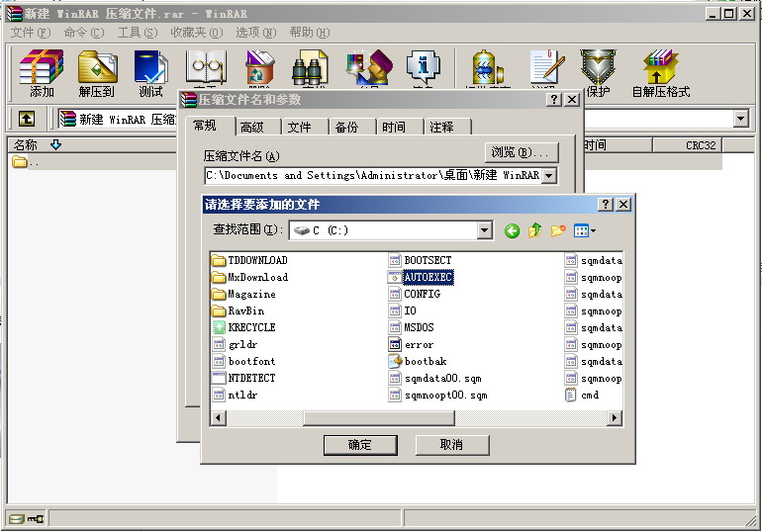Select the MxDownload folder
762x532 pixels.
(x=250, y=277)
